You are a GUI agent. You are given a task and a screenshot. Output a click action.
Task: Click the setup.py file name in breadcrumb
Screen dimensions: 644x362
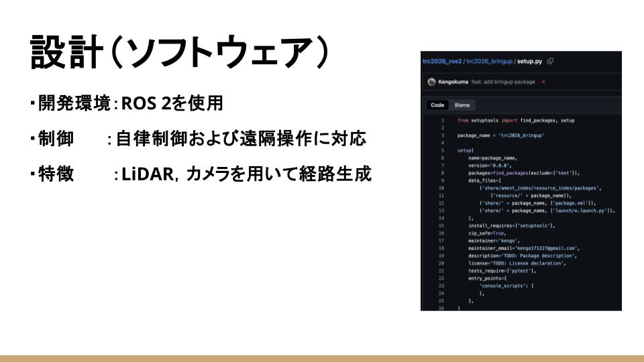click(x=529, y=61)
